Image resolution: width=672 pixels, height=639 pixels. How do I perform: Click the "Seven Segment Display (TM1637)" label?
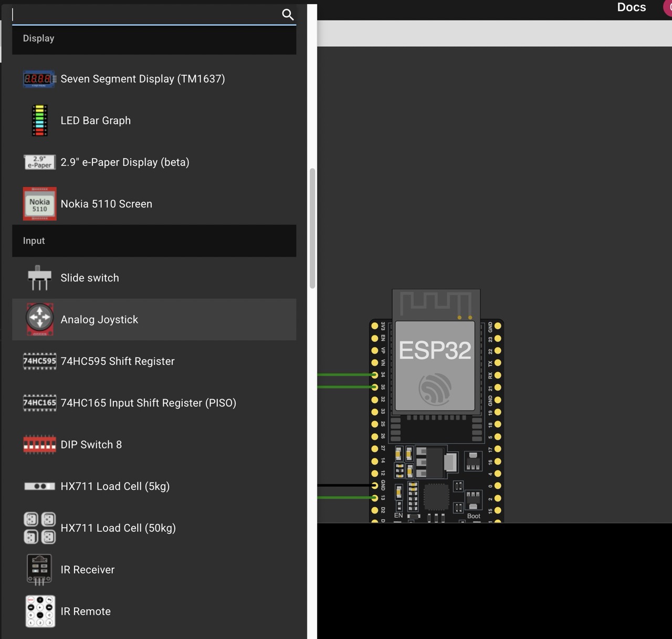click(143, 79)
